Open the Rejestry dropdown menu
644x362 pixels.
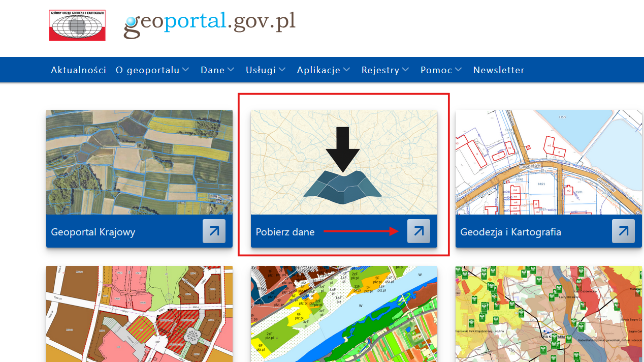click(x=384, y=70)
